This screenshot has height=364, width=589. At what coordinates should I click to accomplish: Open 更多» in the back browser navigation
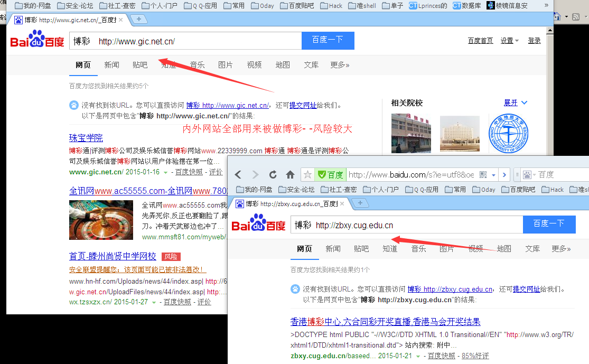pos(340,65)
